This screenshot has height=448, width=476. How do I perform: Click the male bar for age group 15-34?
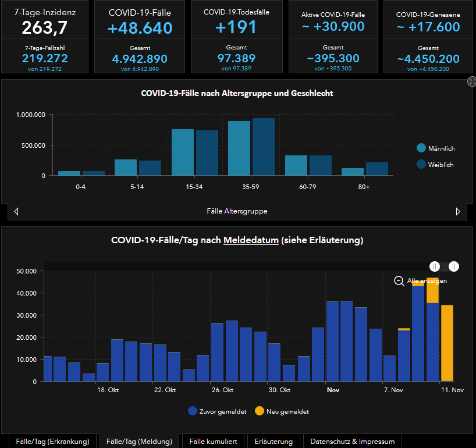pos(183,152)
